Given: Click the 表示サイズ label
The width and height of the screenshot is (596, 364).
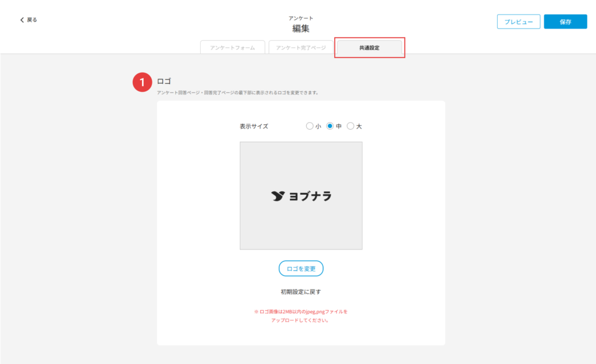Looking at the screenshot, I should 254,126.
